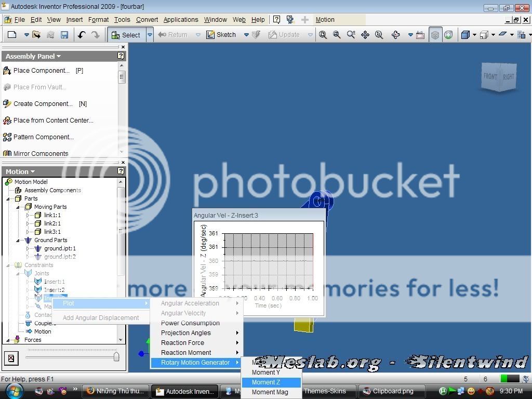Open the Motion panel dropdown header
The image size is (532, 399).
(20, 171)
